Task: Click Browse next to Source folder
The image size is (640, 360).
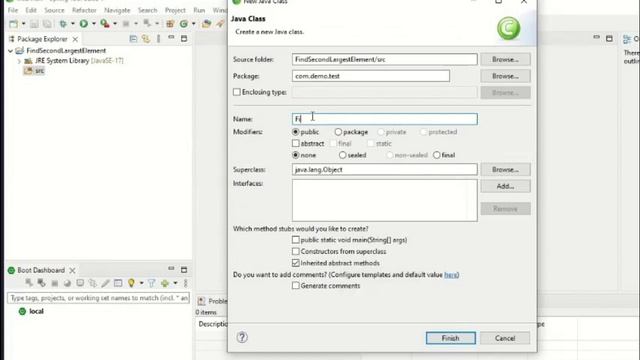Action: pyautogui.click(x=505, y=59)
